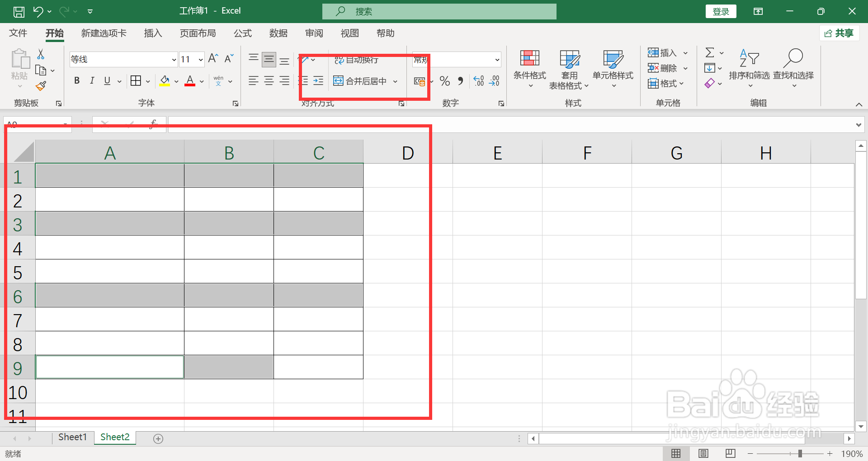Open the 文件 menu

[18, 33]
